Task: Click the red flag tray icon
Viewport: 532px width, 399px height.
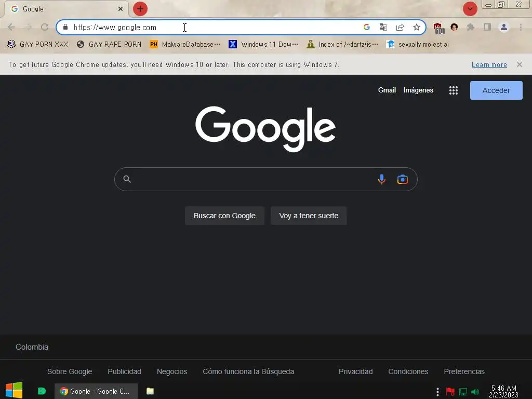Action: point(450,392)
